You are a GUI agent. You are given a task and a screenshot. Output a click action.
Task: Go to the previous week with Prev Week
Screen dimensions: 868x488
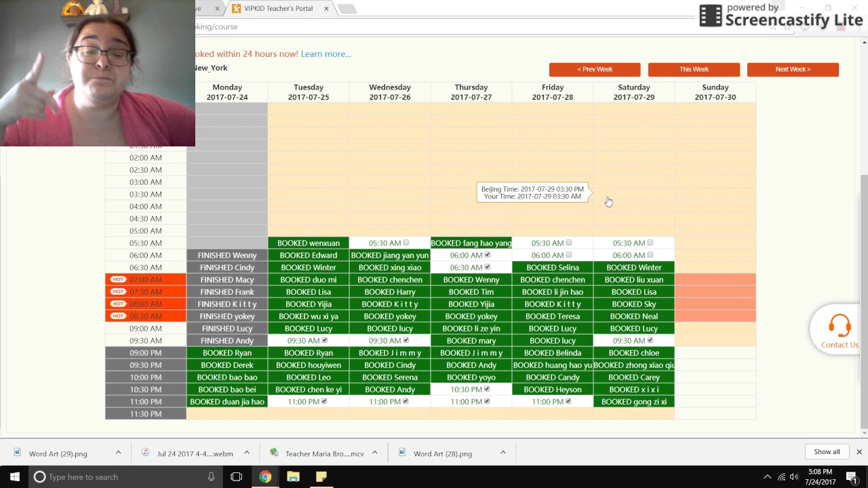click(x=595, y=69)
